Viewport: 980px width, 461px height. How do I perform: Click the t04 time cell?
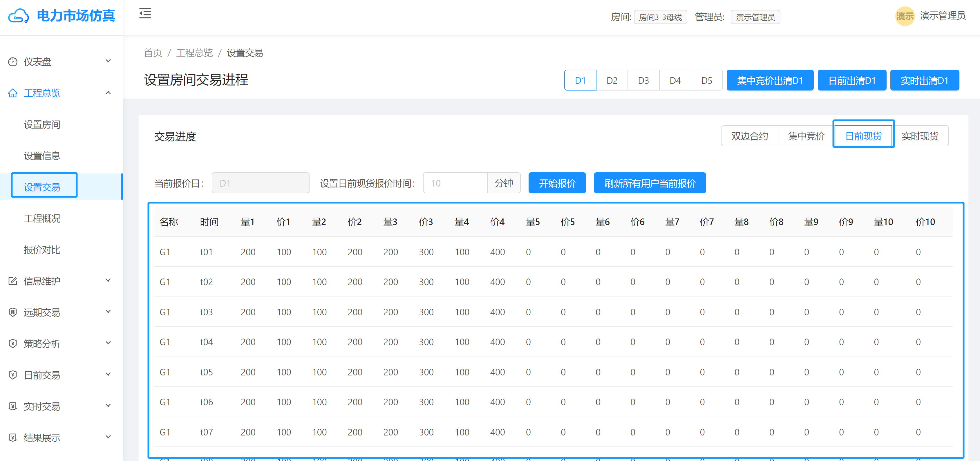(x=206, y=342)
